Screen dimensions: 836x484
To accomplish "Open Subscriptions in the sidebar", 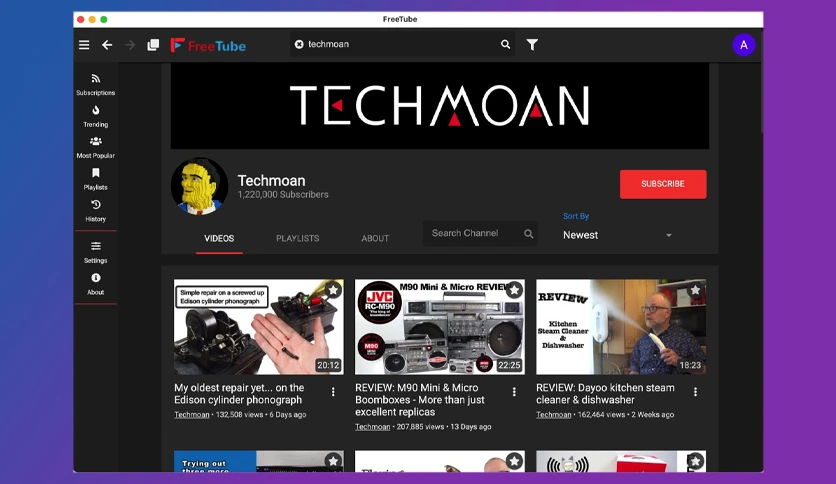I will coord(95,85).
